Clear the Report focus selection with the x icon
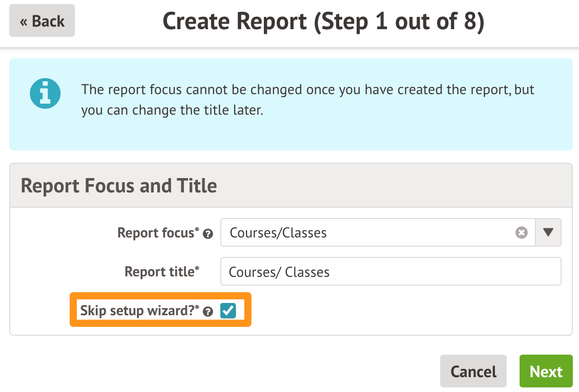579x392 pixels. pos(521,233)
